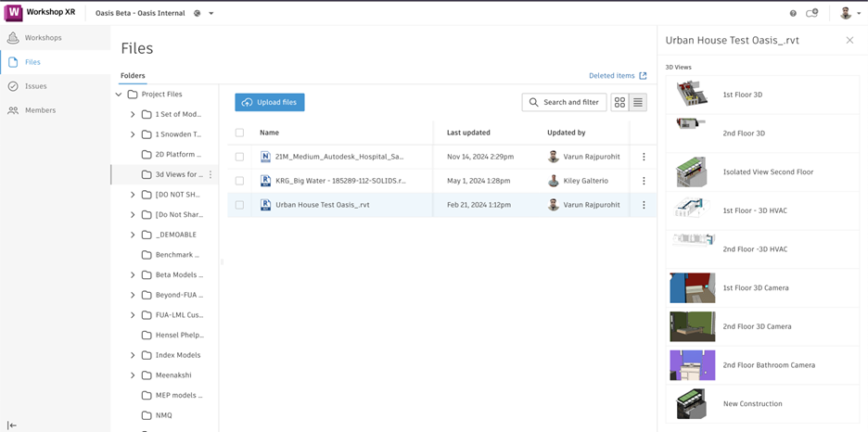Screen dimensions: 868x432
Task: Click the Workshop XR logo icon
Action: pyautogui.click(x=13, y=12)
